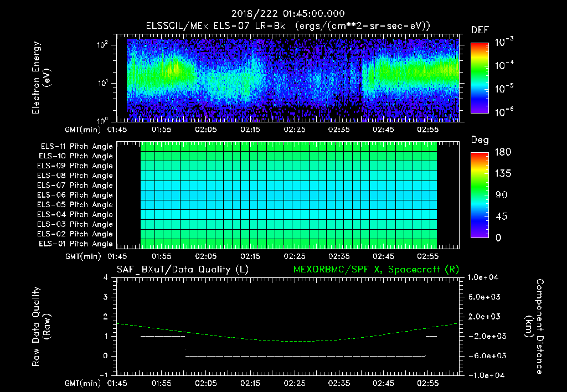
Task: Pick ELS-04 Pitch Angle row label
Action: tap(75, 215)
